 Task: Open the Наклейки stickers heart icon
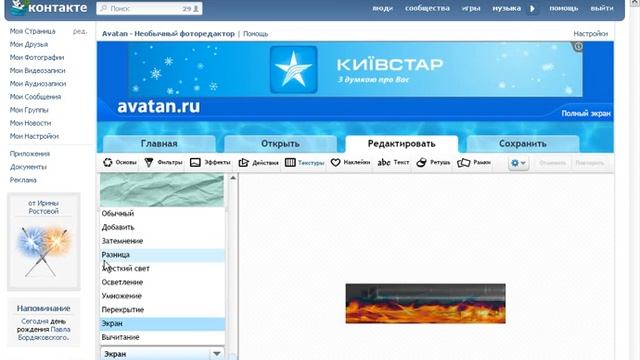click(x=336, y=162)
